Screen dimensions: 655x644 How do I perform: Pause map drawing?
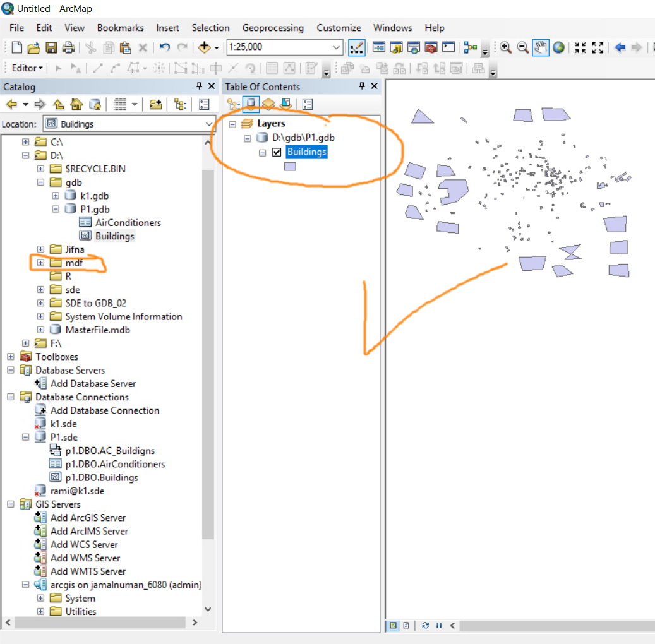pyautogui.click(x=438, y=625)
